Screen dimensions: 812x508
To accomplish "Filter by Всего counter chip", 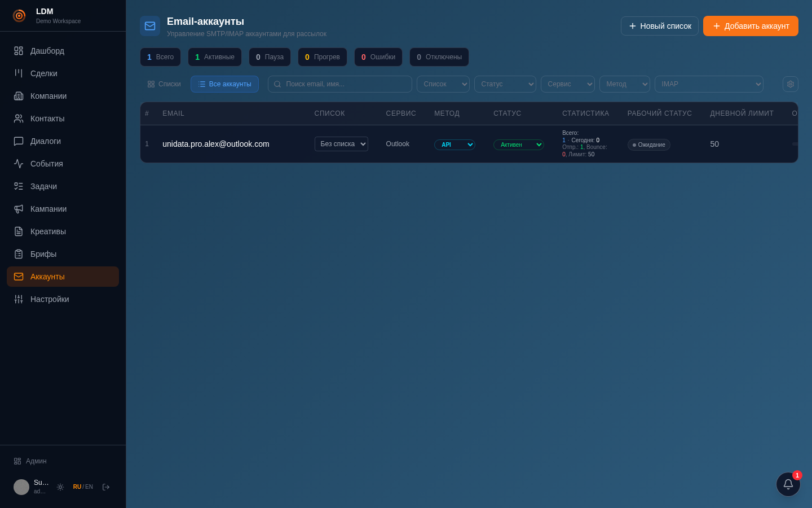I will pyautogui.click(x=160, y=57).
